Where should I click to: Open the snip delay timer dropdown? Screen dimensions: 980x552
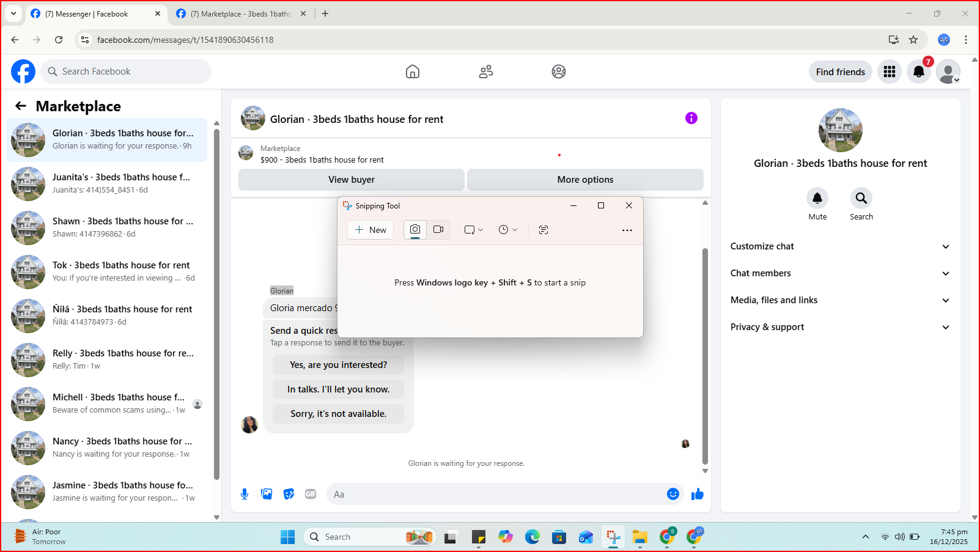pos(507,230)
